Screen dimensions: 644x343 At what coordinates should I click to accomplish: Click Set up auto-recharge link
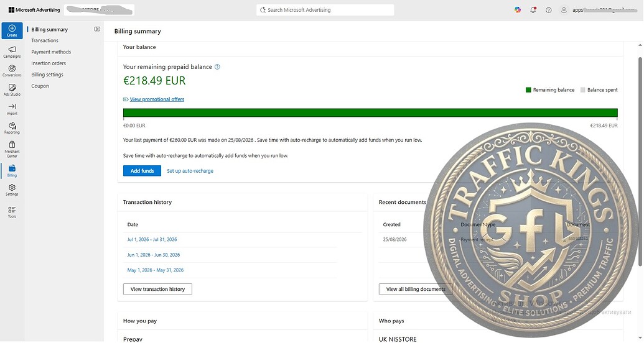[190, 171]
